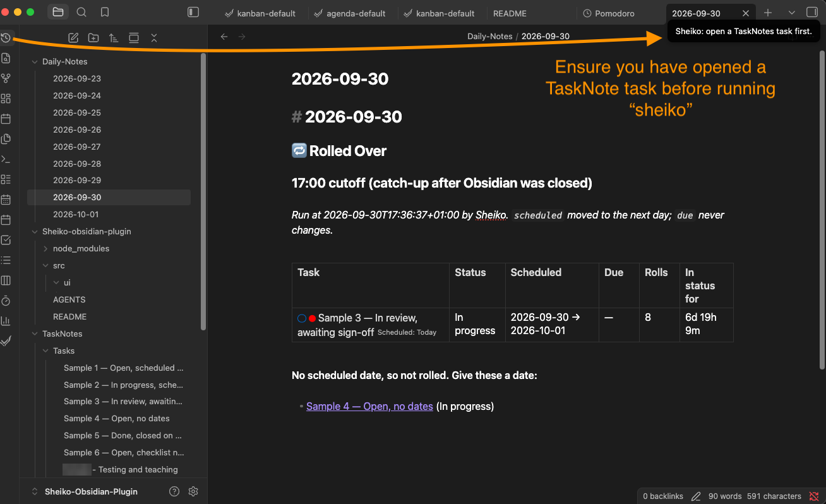Open a new tab with plus button
This screenshot has width=826, height=504.
pos(768,13)
